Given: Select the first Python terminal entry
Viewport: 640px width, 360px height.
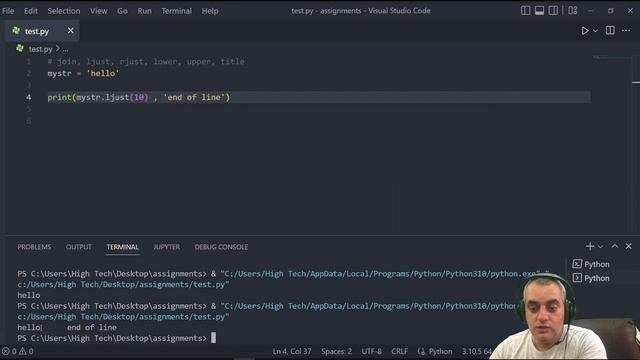Looking at the screenshot, I should pyautogui.click(x=591, y=264).
